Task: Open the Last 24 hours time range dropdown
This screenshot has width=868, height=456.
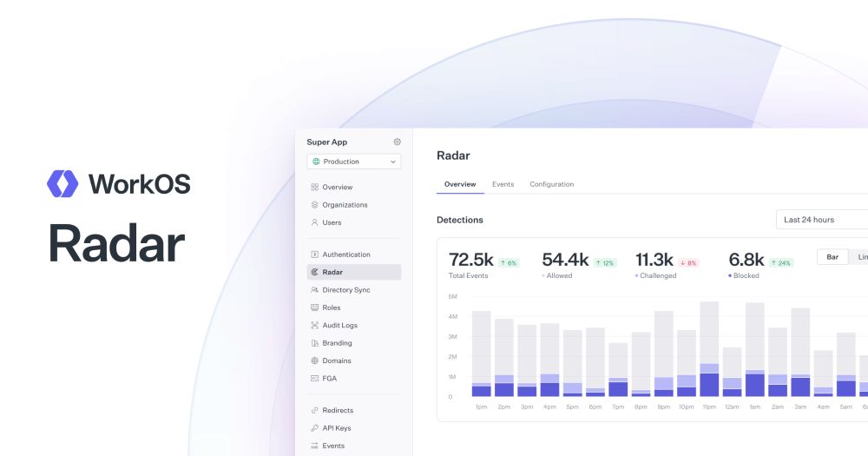Action: (x=821, y=220)
